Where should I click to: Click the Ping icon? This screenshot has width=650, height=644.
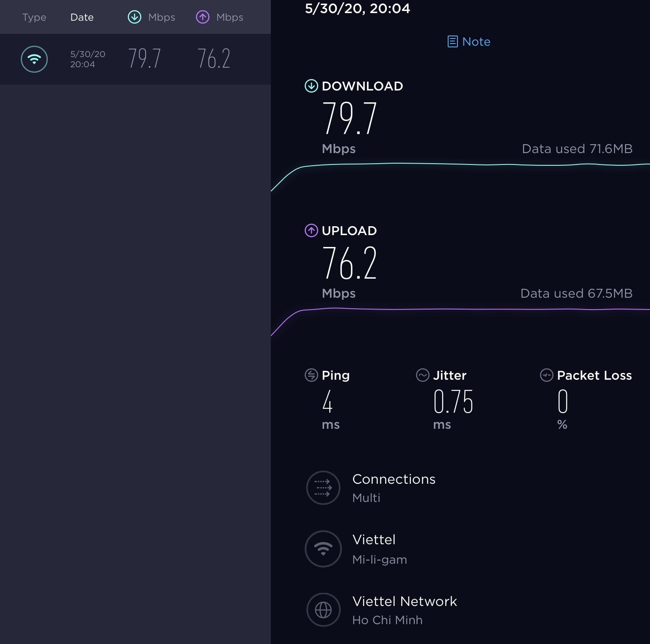311,375
